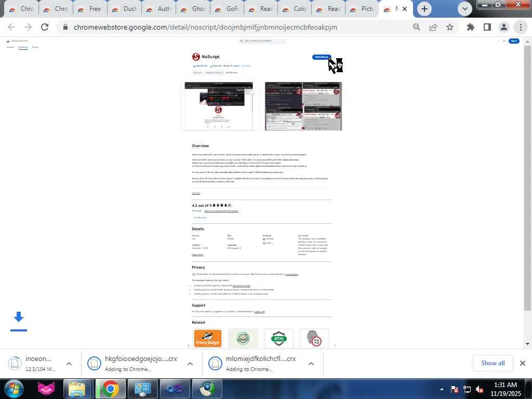Click the page vertical scrollbar

[527, 178]
